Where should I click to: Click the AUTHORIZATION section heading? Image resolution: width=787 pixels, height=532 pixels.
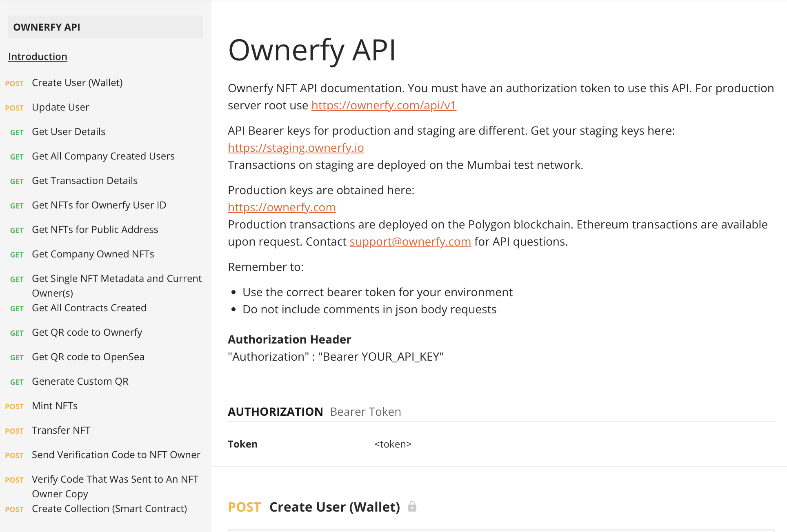pos(276,412)
